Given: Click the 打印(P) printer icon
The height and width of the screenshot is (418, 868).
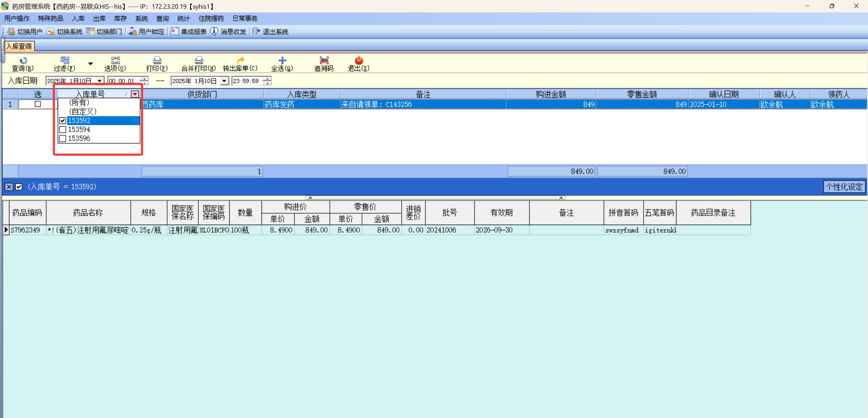Looking at the screenshot, I should (x=157, y=61).
